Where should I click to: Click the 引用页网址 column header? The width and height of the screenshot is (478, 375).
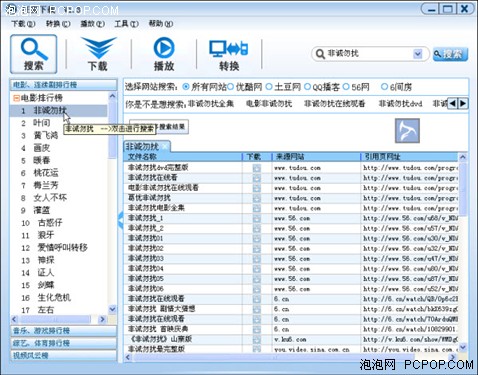coord(409,157)
